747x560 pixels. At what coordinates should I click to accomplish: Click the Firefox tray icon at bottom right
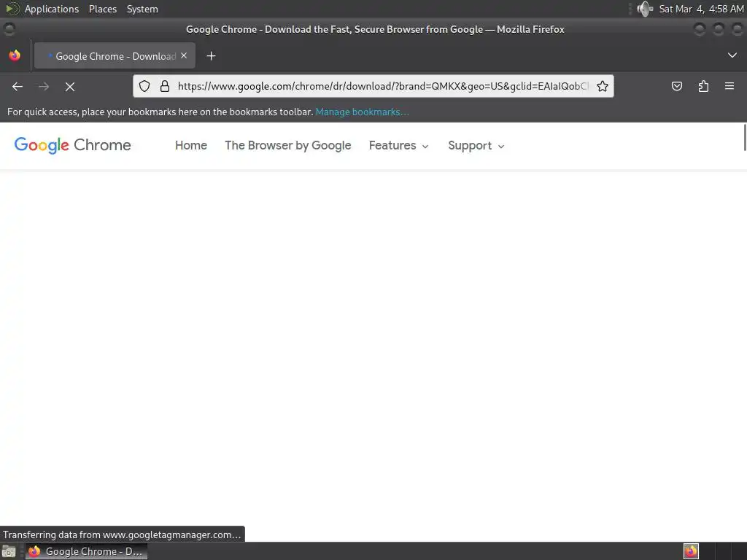[x=691, y=551]
